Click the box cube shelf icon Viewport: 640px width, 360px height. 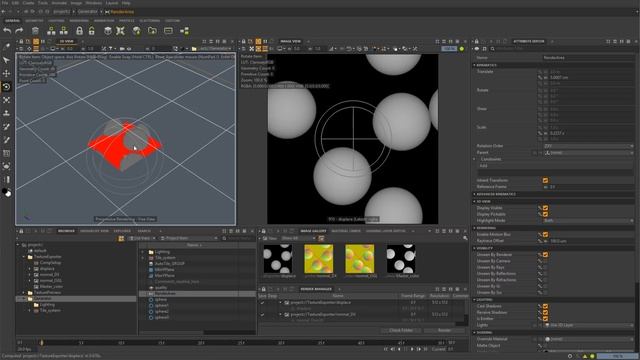tap(108, 31)
